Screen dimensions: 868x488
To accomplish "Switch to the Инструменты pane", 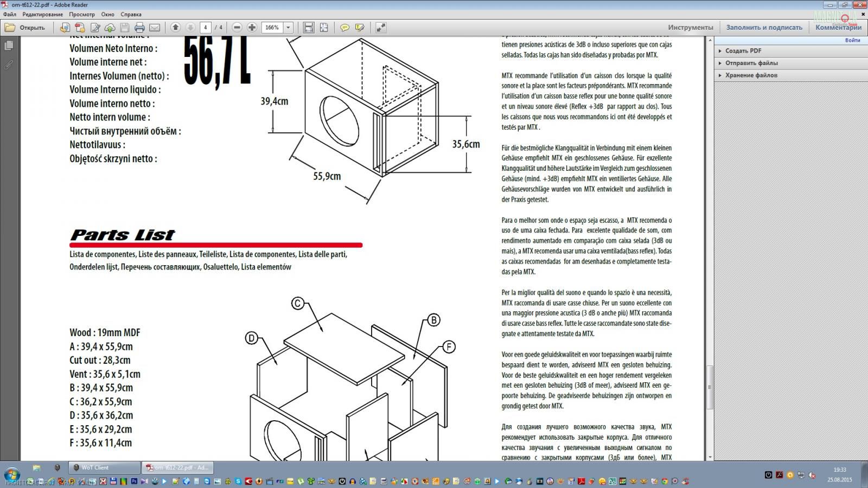I will (691, 27).
